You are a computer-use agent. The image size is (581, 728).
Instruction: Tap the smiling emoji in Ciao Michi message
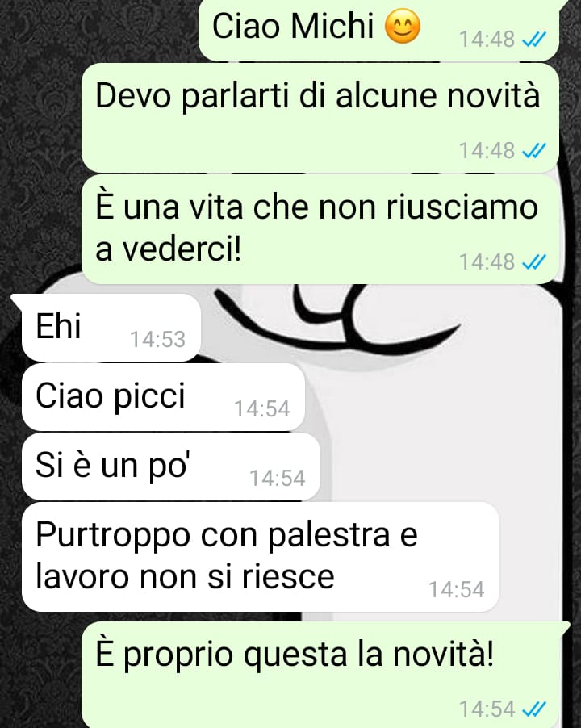pos(403,27)
